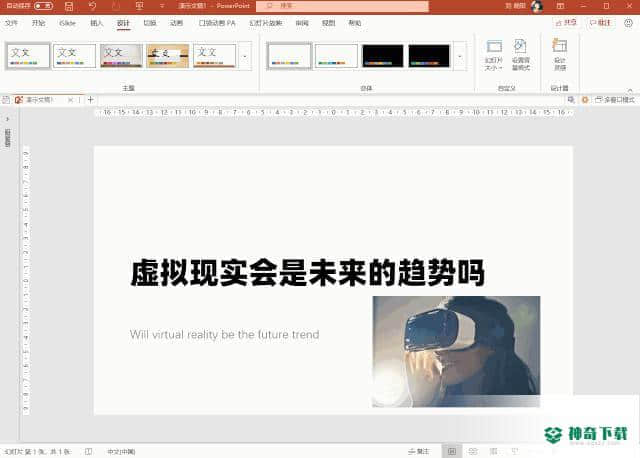Toggle the AutoSave switch in title bar
Viewport: 640px width, 458px height.
point(44,6)
